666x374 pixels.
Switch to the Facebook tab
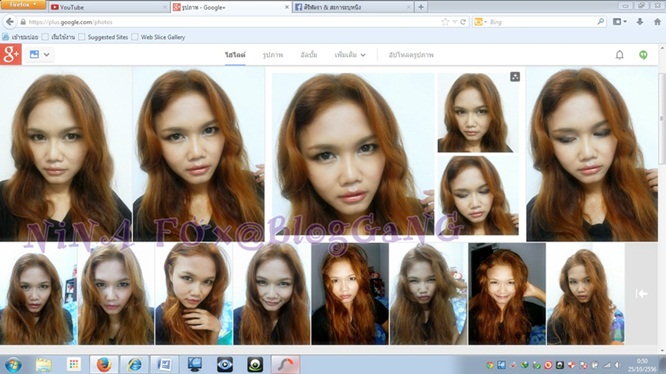pyautogui.click(x=353, y=7)
